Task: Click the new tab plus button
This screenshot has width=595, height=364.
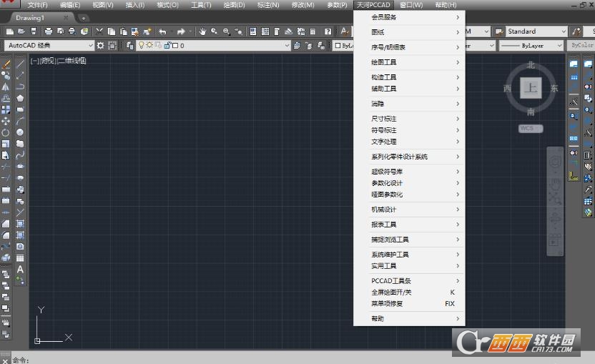Action: point(83,18)
